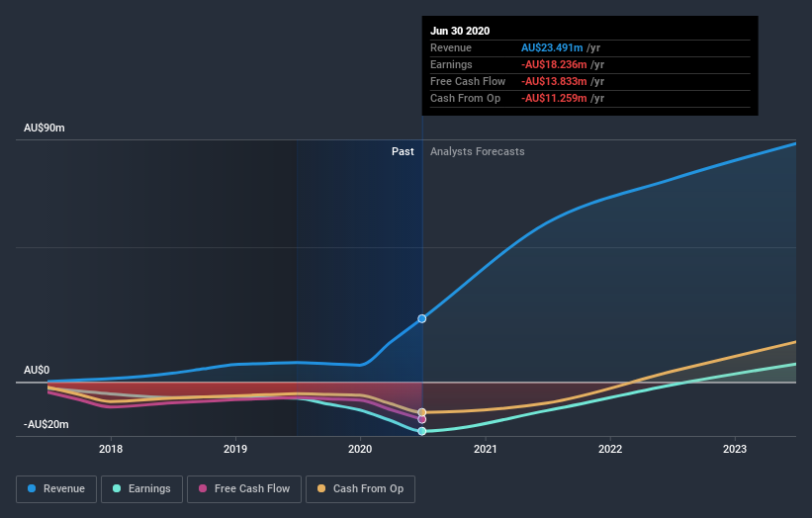Click the 2022 x-axis label
The width and height of the screenshot is (812, 518).
pyautogui.click(x=610, y=449)
